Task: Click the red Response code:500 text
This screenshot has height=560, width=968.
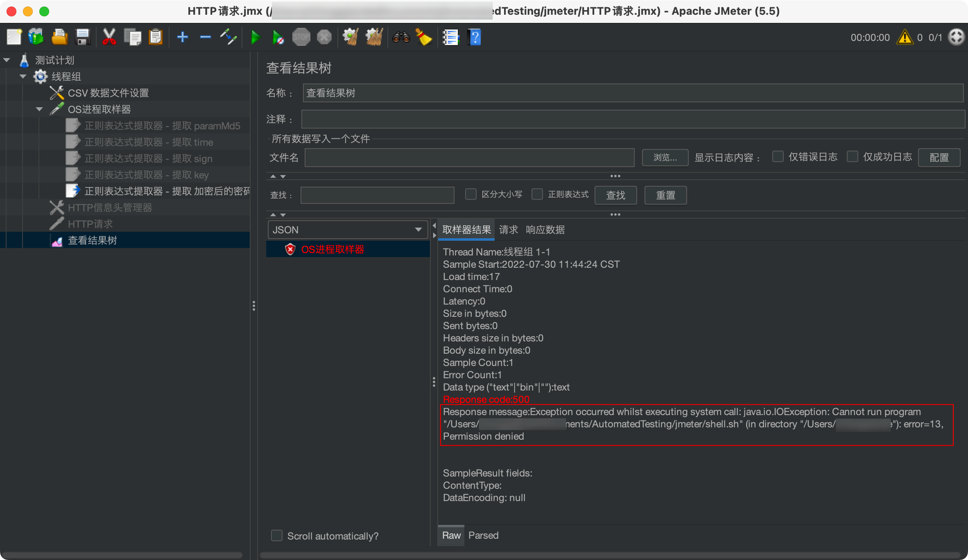Action: point(486,399)
